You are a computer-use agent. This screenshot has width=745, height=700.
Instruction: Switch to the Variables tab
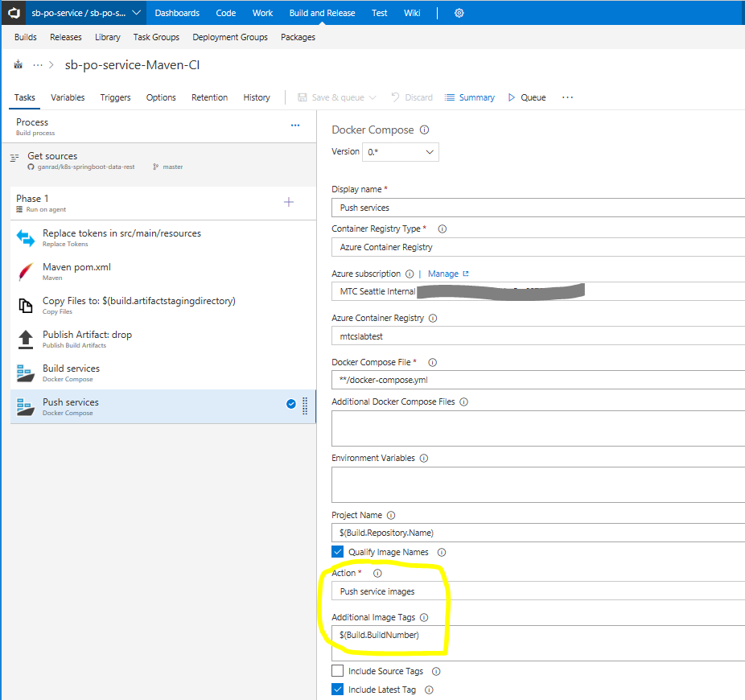68,97
